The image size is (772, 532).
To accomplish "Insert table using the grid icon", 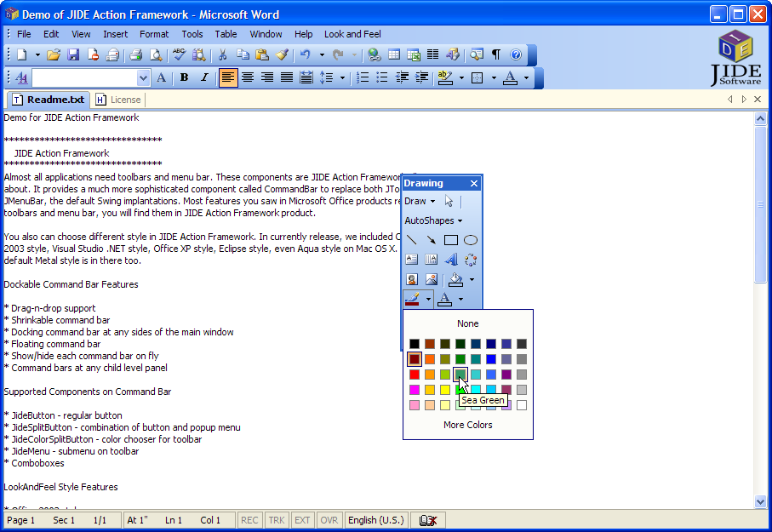I will [x=394, y=54].
